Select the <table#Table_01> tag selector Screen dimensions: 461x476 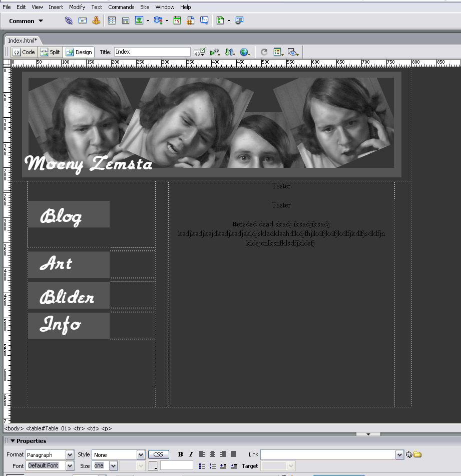coord(49,428)
